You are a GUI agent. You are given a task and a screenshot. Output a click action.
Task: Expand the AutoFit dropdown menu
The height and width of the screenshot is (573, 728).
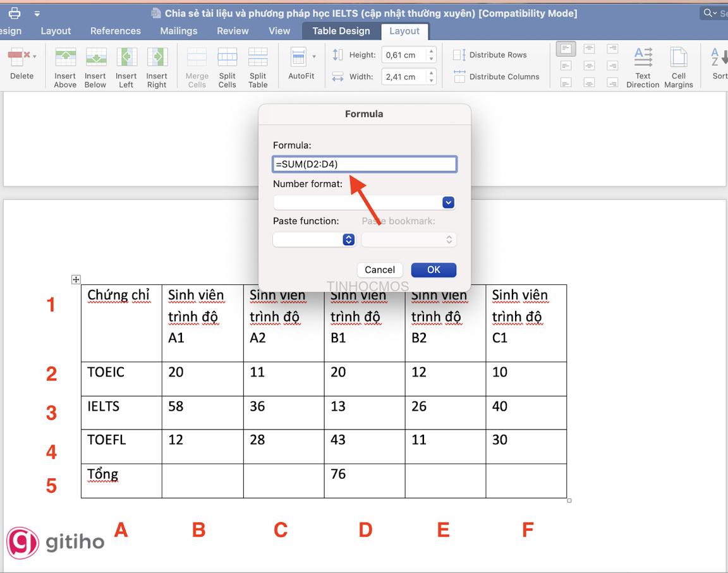tap(314, 57)
